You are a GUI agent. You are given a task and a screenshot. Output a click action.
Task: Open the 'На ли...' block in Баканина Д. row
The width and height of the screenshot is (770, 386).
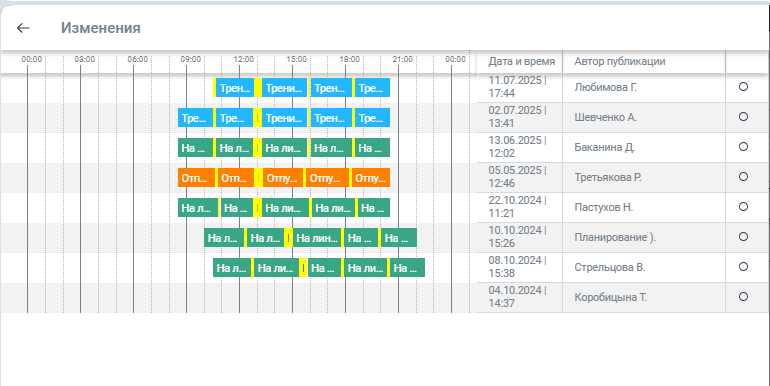(284, 148)
